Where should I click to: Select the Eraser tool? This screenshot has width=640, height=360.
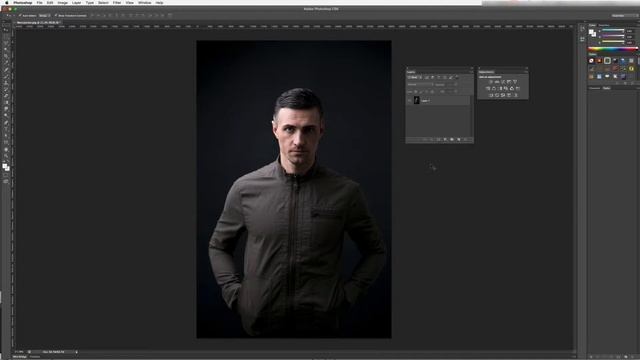(6, 96)
